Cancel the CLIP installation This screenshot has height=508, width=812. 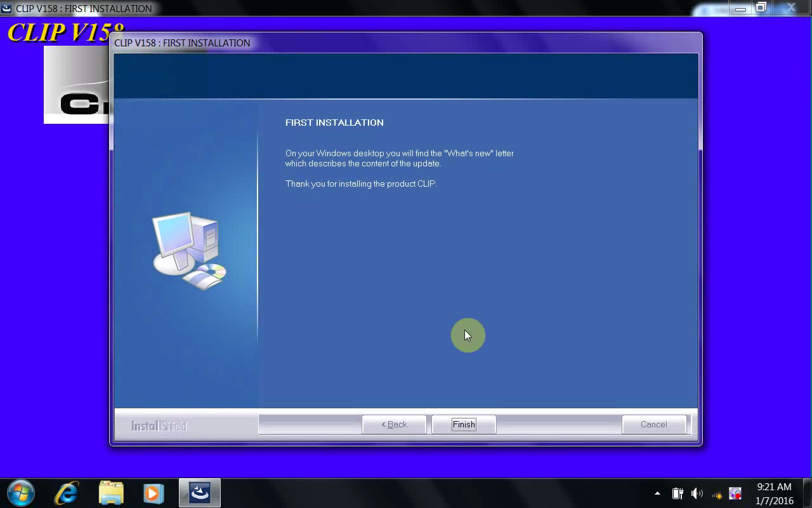point(654,424)
